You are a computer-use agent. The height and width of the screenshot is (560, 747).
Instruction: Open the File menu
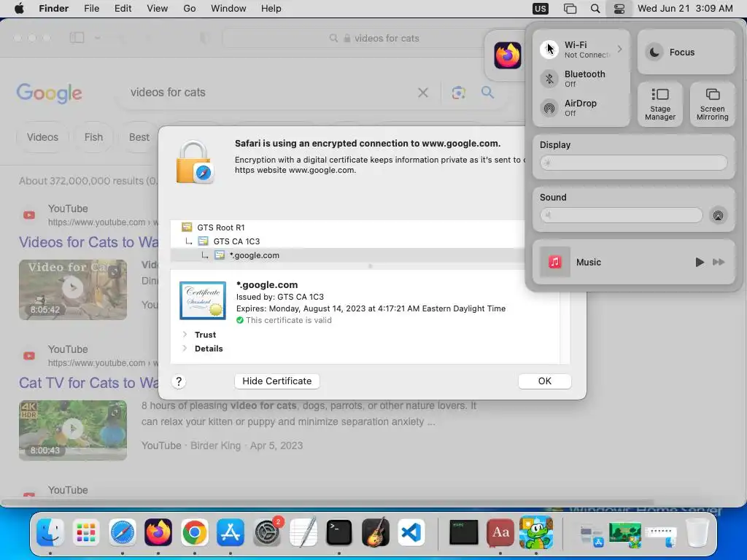[91, 9]
